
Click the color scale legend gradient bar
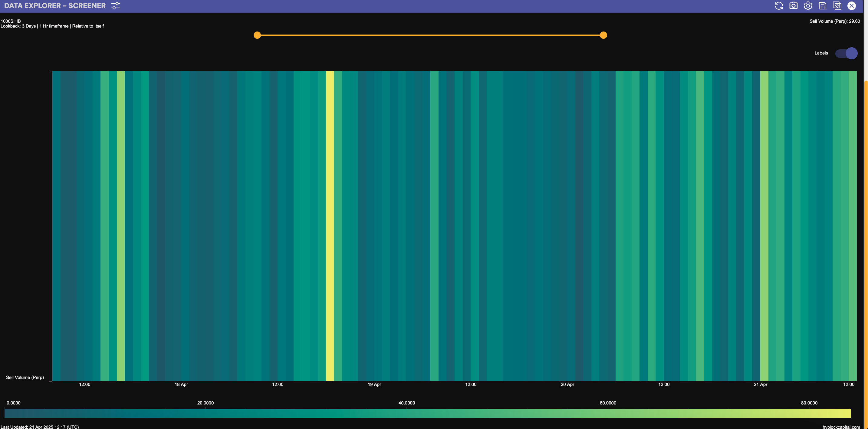tap(427, 413)
